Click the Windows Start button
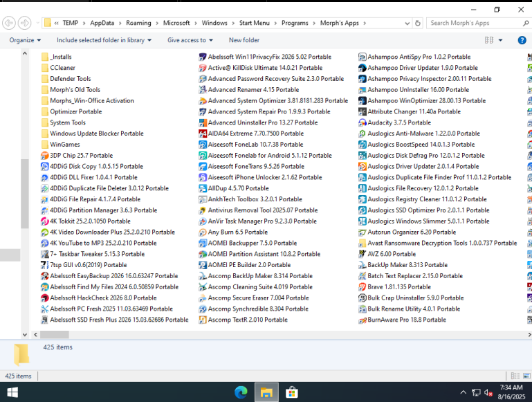This screenshot has height=402, width=532. click(x=12, y=392)
